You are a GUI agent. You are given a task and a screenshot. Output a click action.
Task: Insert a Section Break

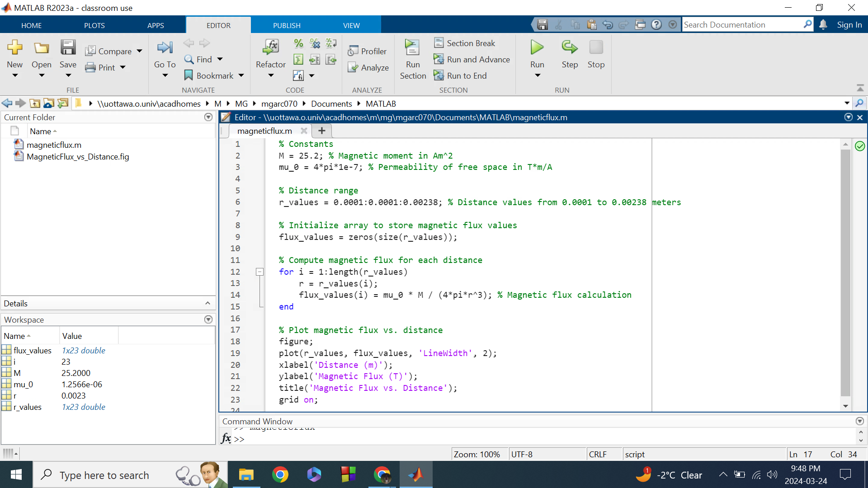(464, 43)
